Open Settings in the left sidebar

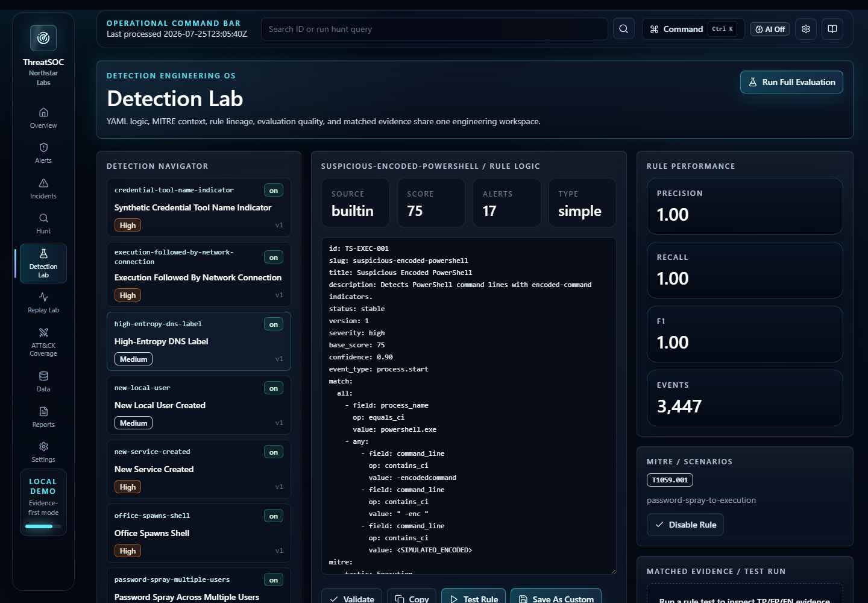click(x=43, y=452)
